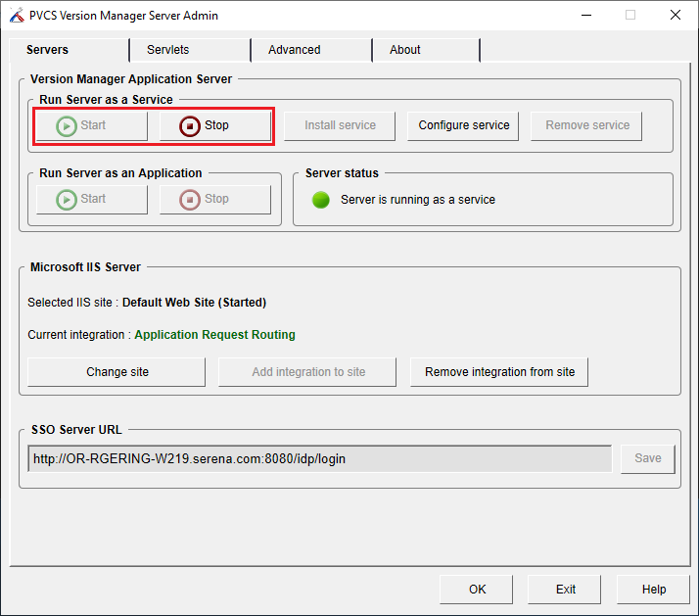The height and width of the screenshot is (616, 699).
Task: Save the SSO Server URL
Action: pos(648,458)
